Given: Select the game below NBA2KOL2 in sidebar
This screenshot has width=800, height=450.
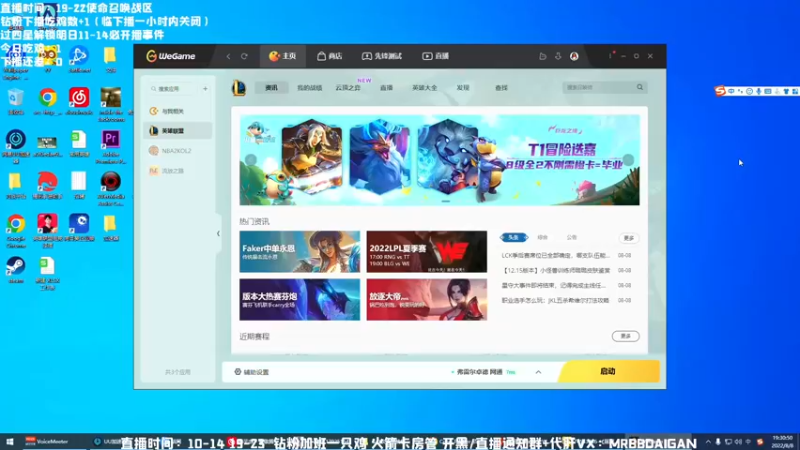Looking at the screenshot, I should pos(177,171).
